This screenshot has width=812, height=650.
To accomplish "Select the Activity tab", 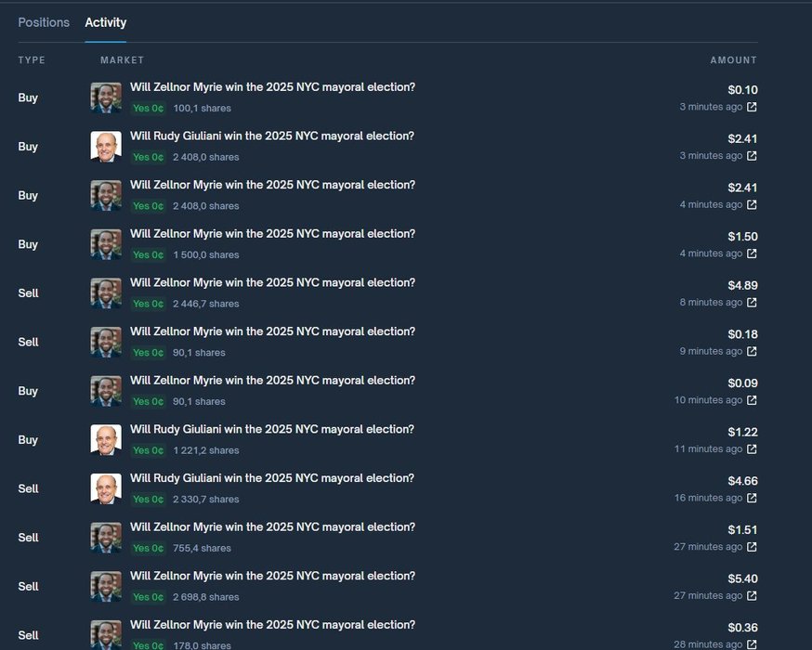I will pos(106,23).
